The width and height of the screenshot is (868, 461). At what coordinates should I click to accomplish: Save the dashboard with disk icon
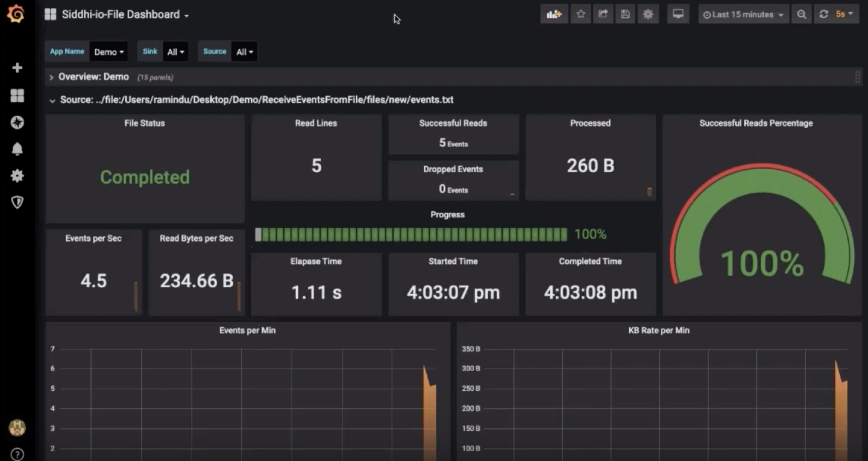tap(625, 15)
